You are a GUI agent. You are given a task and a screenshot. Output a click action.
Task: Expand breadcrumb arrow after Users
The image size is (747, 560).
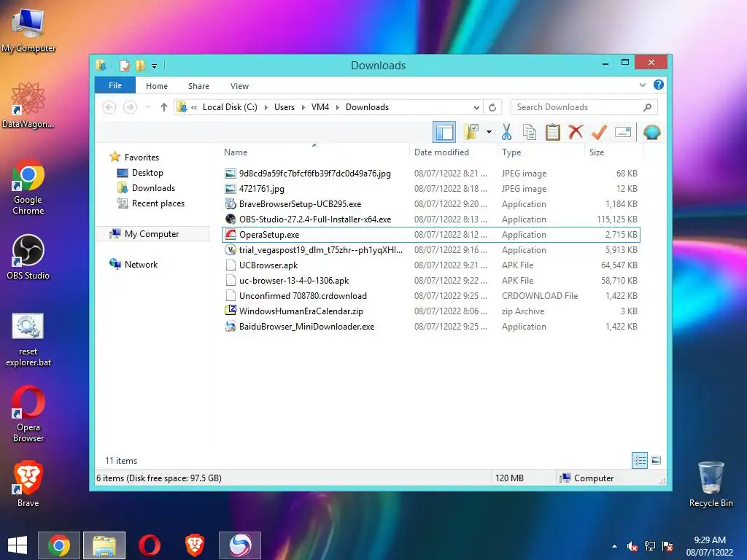303,107
